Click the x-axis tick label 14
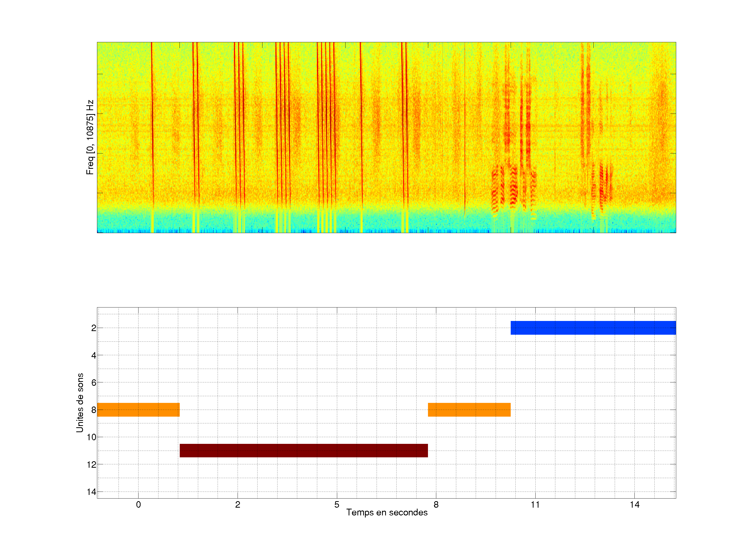 tap(634, 505)
